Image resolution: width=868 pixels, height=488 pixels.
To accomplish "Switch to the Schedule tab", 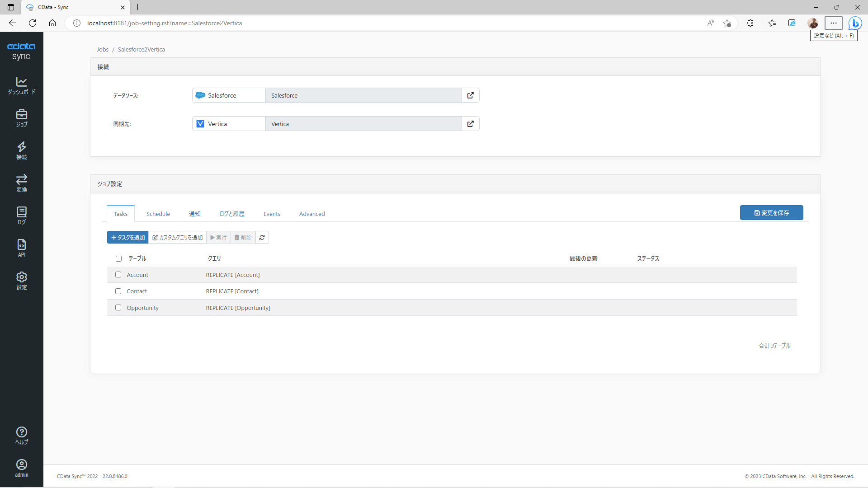I will pyautogui.click(x=158, y=214).
